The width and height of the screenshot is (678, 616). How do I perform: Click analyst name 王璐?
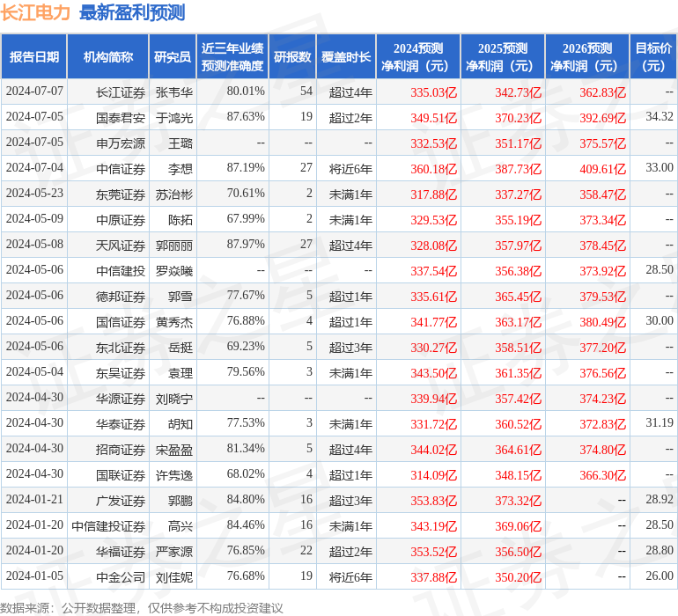tap(181, 143)
